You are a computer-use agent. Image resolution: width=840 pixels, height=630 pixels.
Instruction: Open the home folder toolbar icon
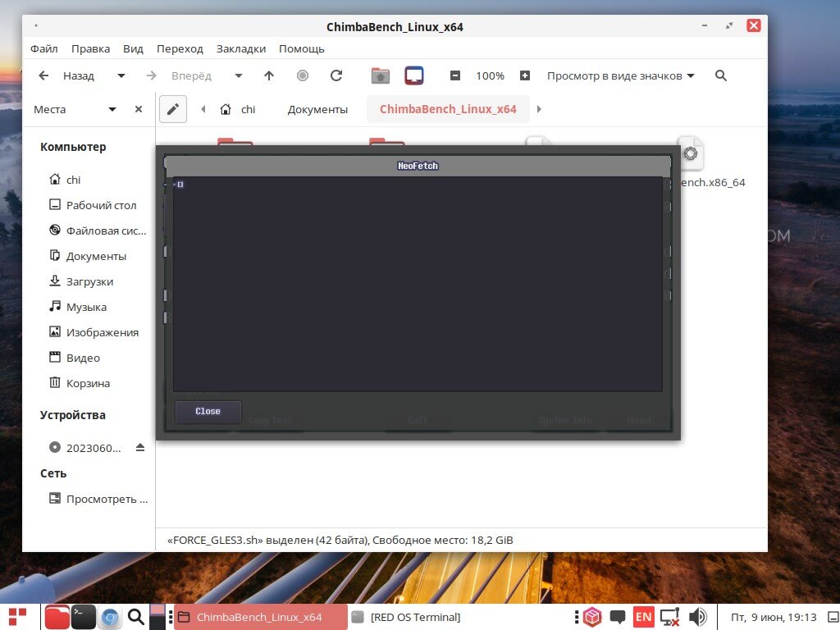pos(381,75)
